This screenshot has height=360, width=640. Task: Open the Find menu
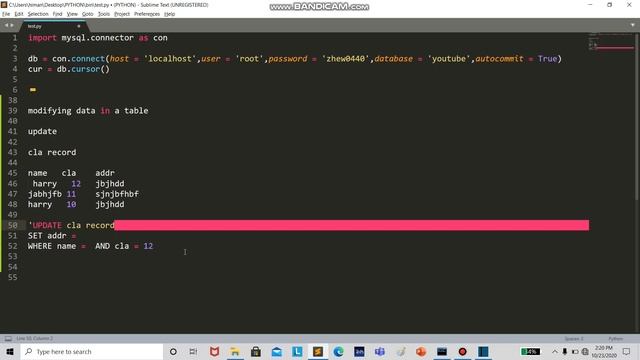coord(57,14)
